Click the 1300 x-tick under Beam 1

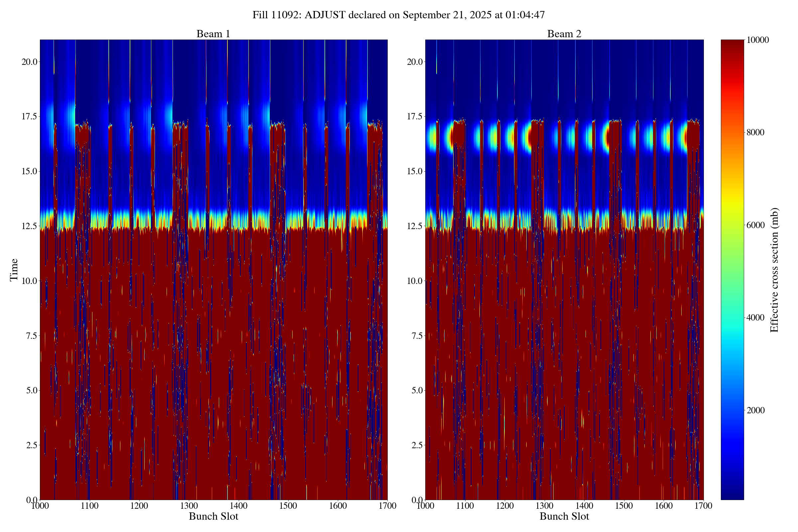[189, 506]
